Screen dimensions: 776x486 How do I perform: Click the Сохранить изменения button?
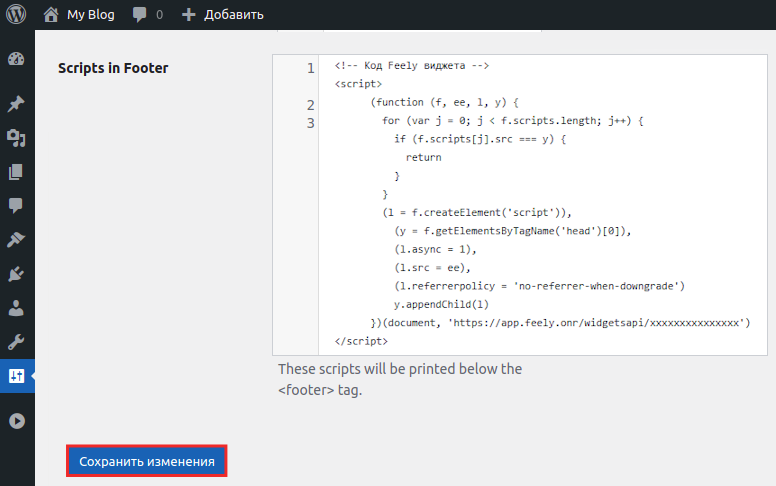point(146,461)
